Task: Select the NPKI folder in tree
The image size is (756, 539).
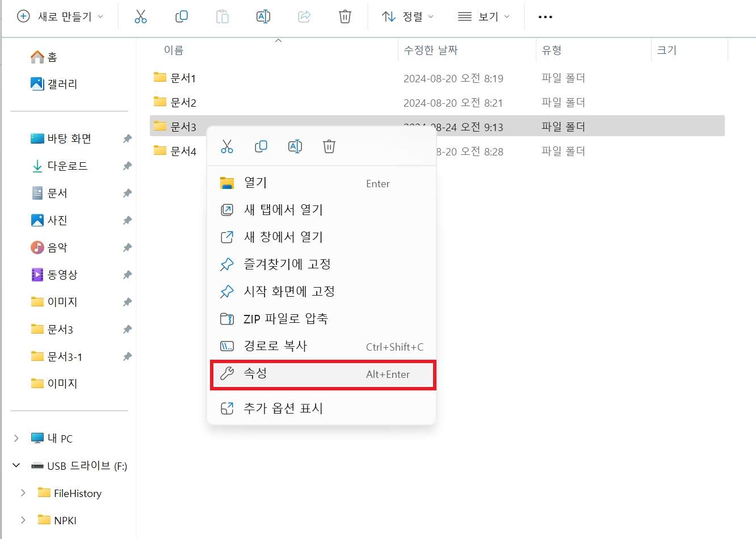Action: click(x=57, y=520)
